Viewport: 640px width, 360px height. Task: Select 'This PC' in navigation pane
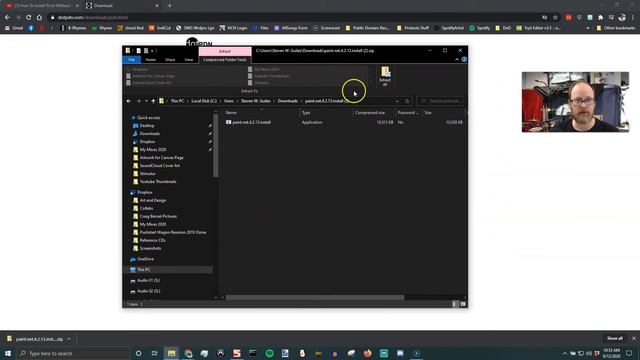click(x=144, y=270)
